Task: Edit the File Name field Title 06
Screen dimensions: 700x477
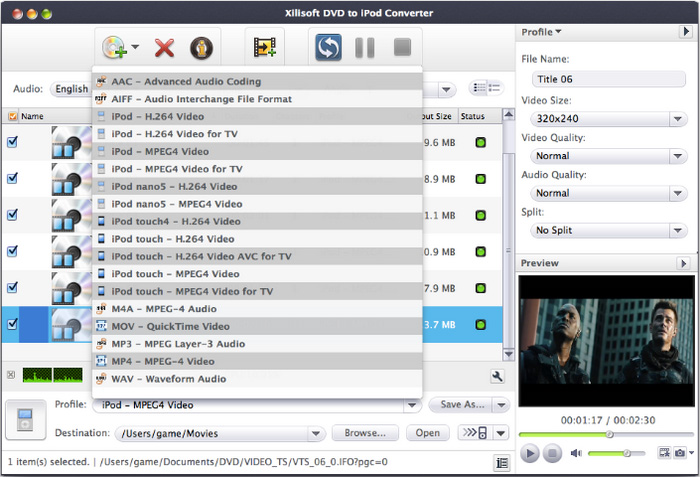Action: (x=608, y=80)
